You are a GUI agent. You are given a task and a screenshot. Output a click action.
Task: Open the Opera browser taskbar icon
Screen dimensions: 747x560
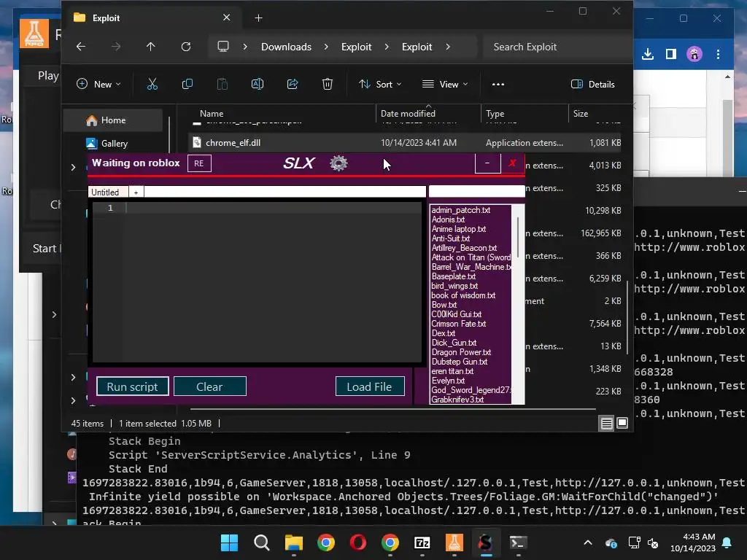coord(357,542)
